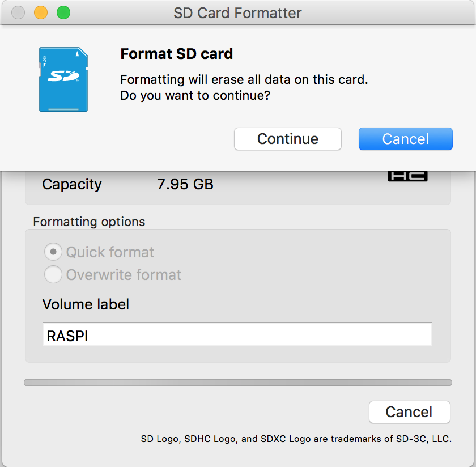Click the formatting progress bar
The image size is (476, 467).
point(237,383)
